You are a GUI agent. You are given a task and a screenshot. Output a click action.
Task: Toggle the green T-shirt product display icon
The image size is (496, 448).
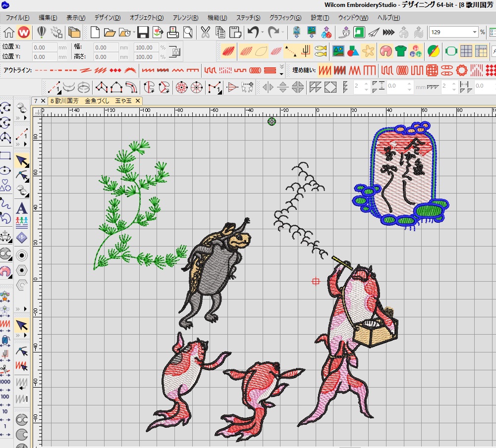(x=400, y=51)
